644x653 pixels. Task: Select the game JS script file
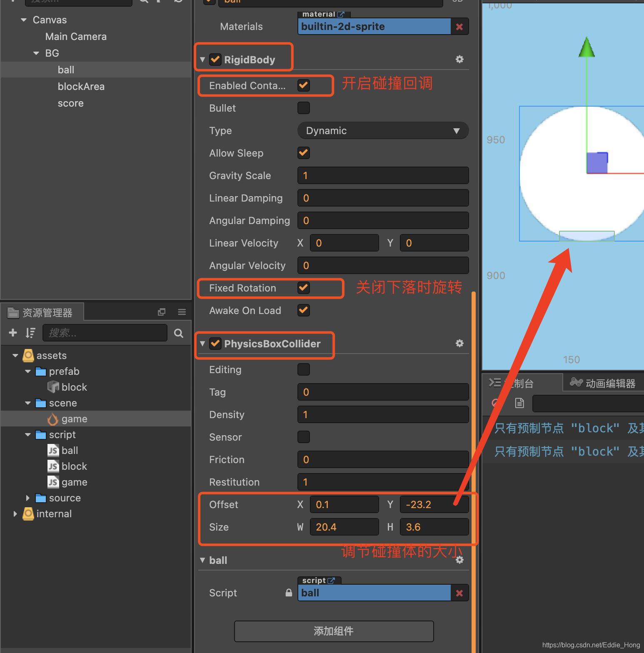[67, 482]
